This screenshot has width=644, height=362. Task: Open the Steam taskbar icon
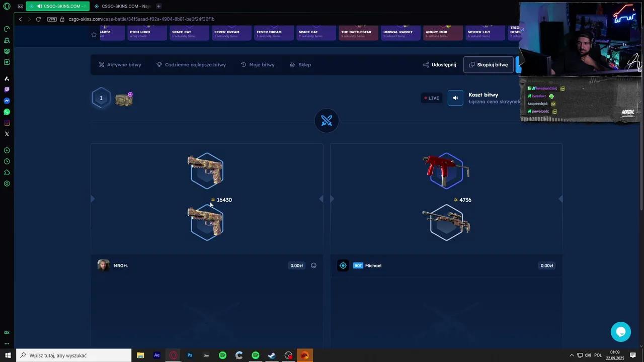pos(272,355)
